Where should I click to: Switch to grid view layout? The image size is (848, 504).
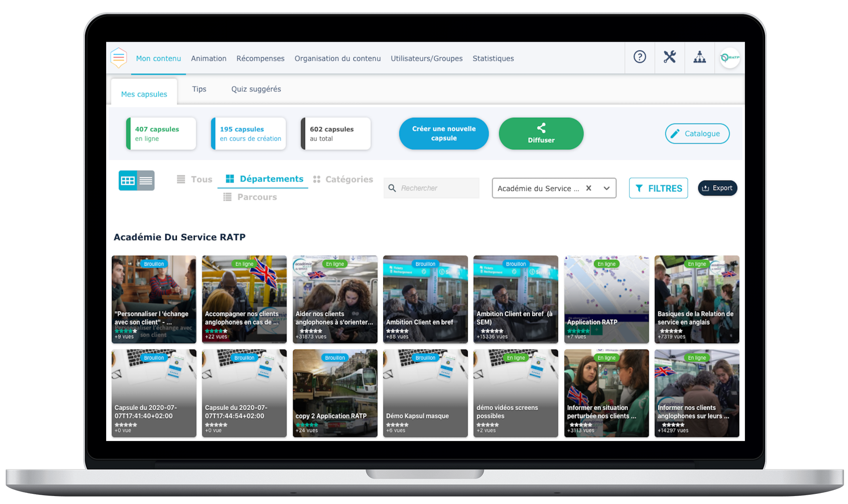pyautogui.click(x=128, y=181)
